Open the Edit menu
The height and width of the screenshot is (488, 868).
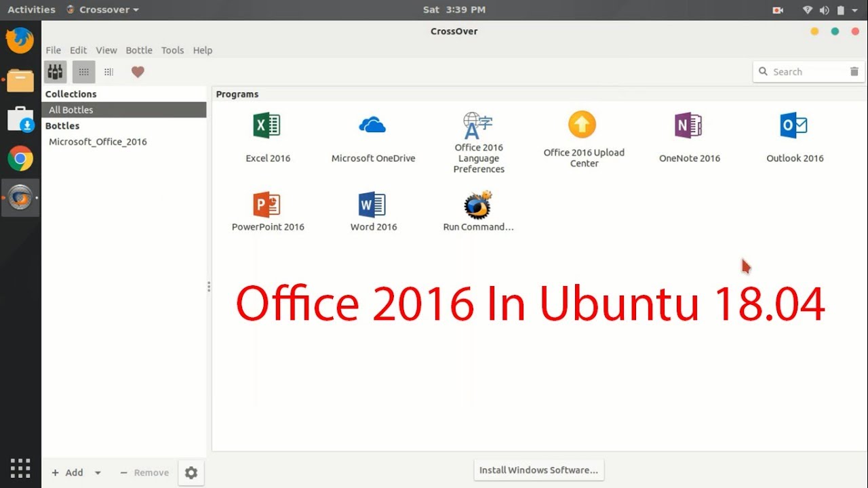(79, 50)
